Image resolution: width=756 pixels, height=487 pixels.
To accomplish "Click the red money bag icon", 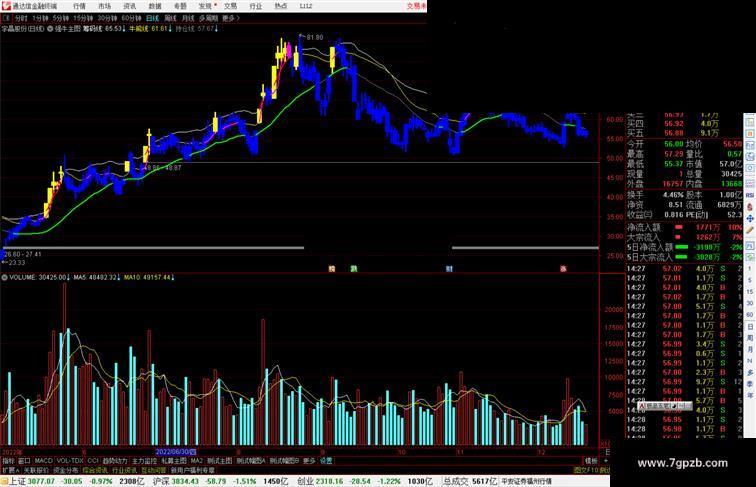I will (x=750, y=207).
